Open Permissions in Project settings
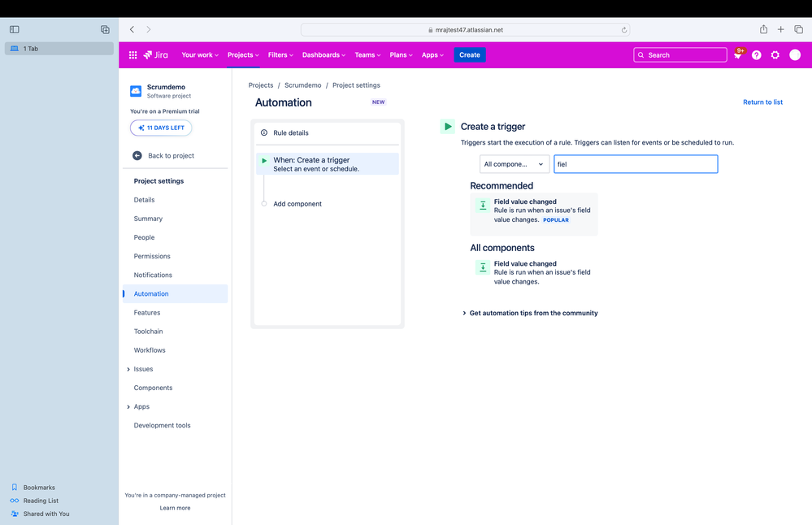812x525 pixels. tap(175, 256)
